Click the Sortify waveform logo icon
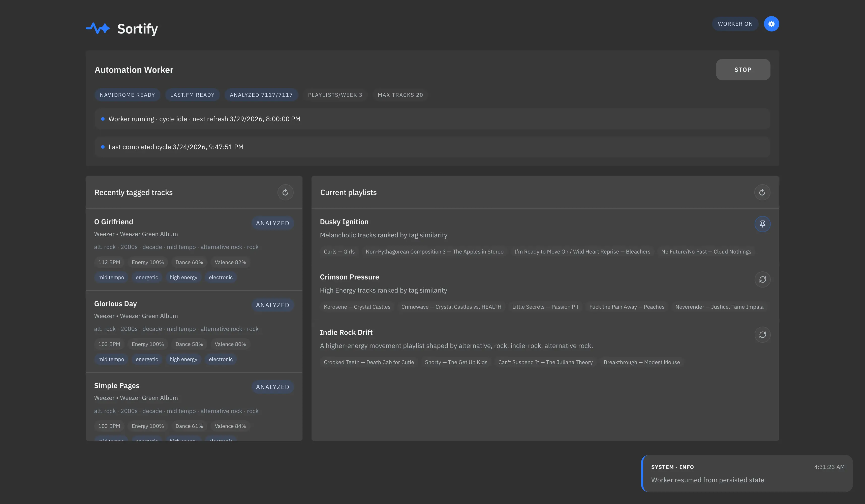Viewport: 865px width, 504px height. tap(98, 28)
